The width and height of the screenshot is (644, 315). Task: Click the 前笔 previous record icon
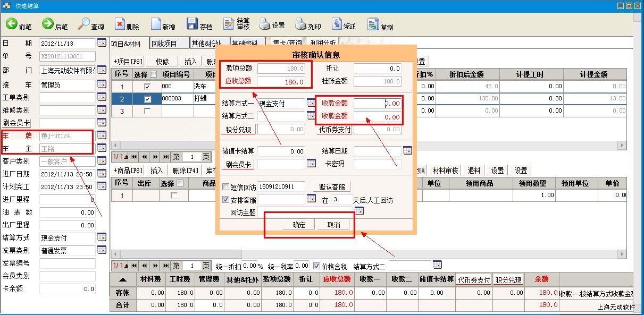coord(12,24)
